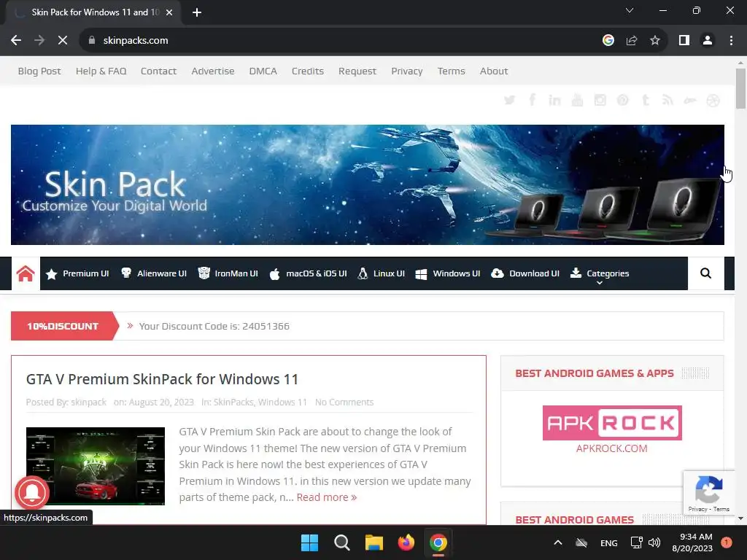Open the LinkedIn social icon
The height and width of the screenshot is (560, 747).
coord(554,100)
